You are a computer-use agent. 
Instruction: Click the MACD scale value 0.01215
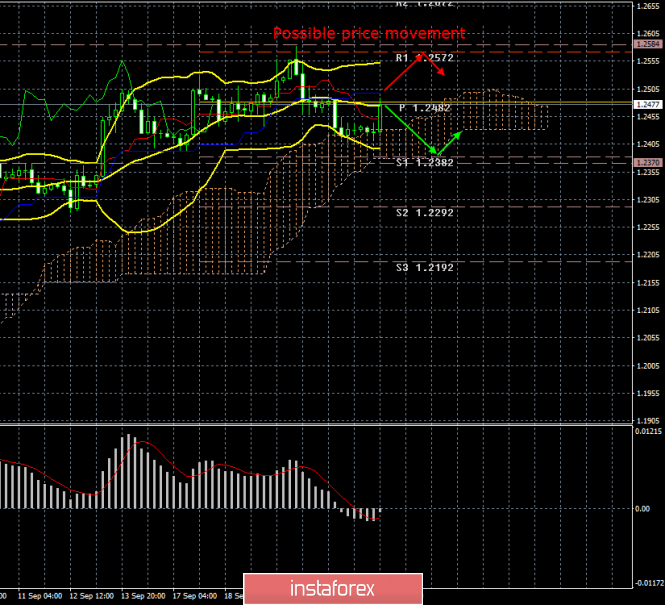648,431
